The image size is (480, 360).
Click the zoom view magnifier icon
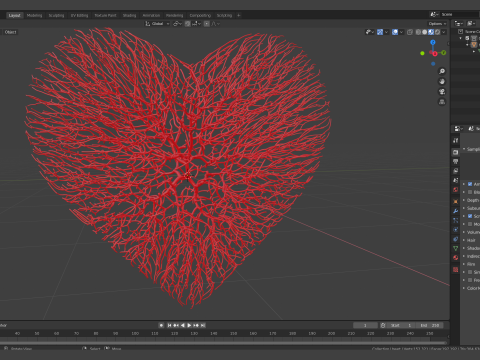442,71
